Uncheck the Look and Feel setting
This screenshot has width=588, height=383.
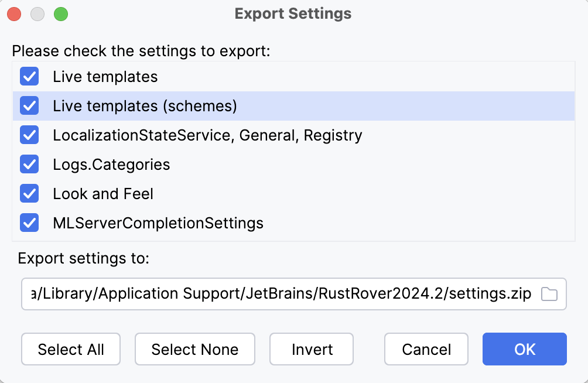click(29, 193)
